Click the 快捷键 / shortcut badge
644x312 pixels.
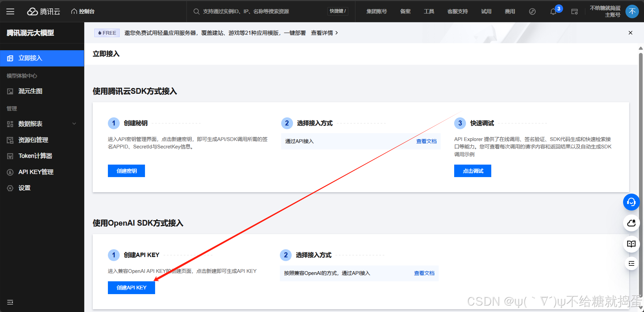coord(338,11)
